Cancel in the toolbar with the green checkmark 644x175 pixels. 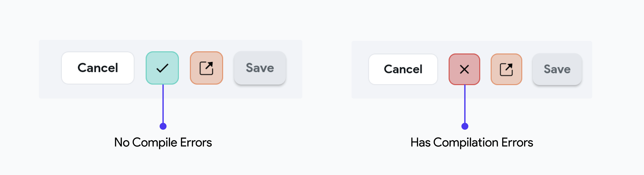pyautogui.click(x=98, y=68)
